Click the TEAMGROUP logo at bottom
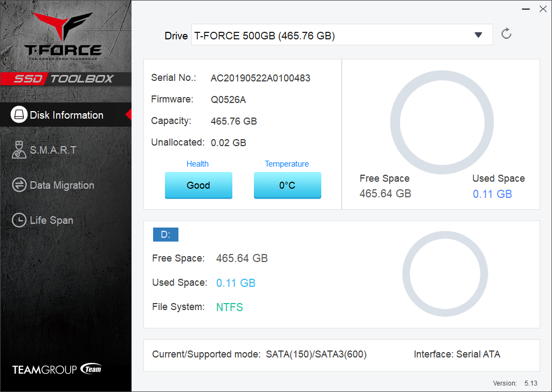This screenshot has height=392, width=552. tap(57, 369)
